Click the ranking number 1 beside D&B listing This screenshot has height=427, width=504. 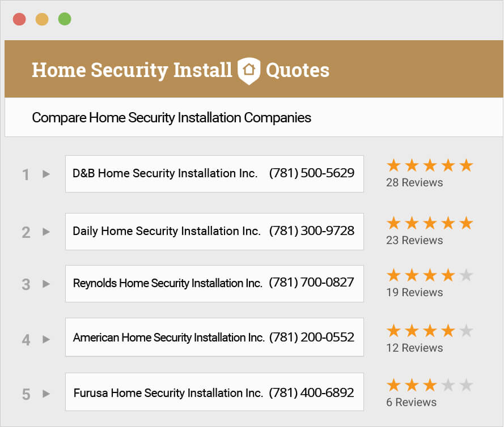pyautogui.click(x=26, y=174)
